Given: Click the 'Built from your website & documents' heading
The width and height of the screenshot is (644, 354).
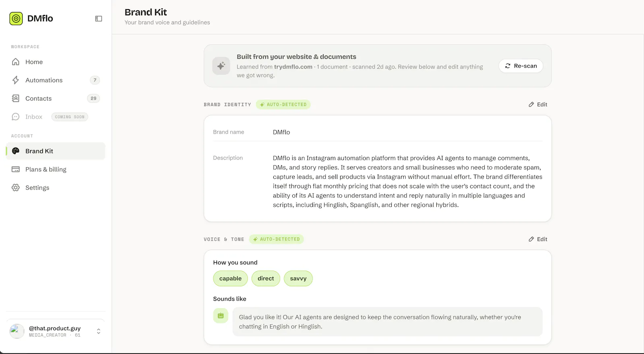Looking at the screenshot, I should tap(296, 57).
